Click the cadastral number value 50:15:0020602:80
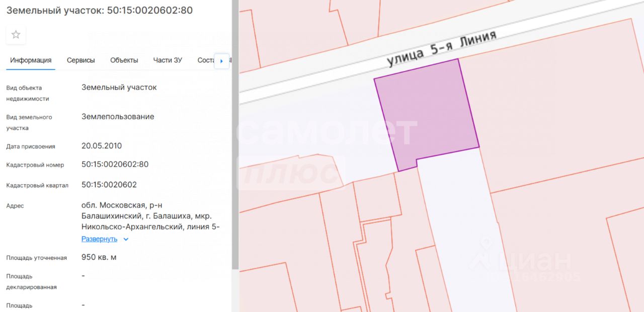 (115, 165)
